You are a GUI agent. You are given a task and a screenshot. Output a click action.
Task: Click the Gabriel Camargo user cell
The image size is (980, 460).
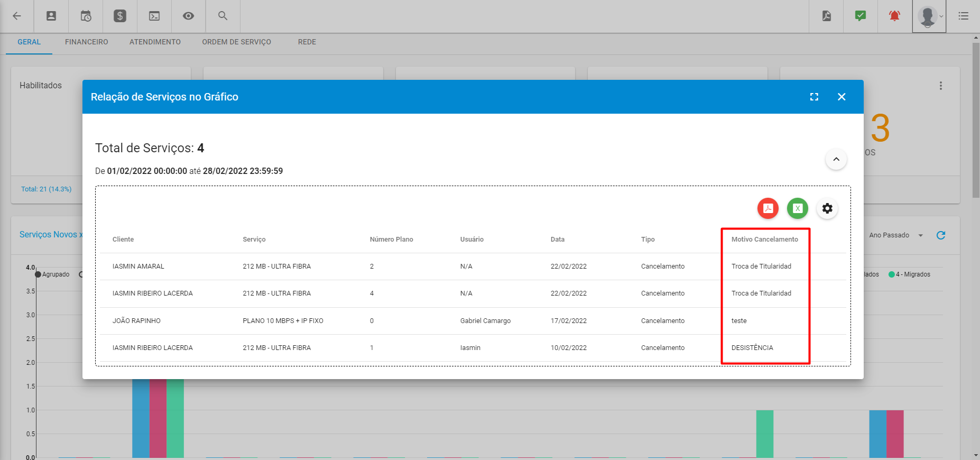click(x=485, y=321)
